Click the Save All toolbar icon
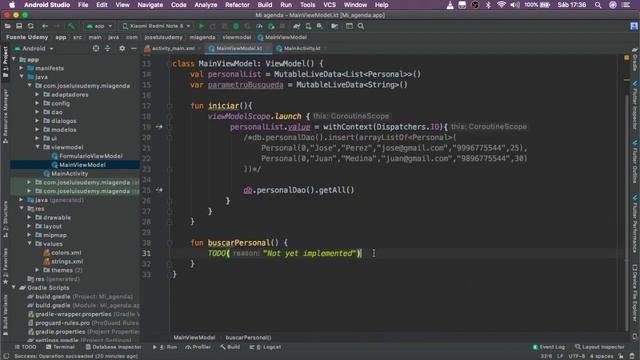This screenshot has height=360, width=640. pos(19,26)
